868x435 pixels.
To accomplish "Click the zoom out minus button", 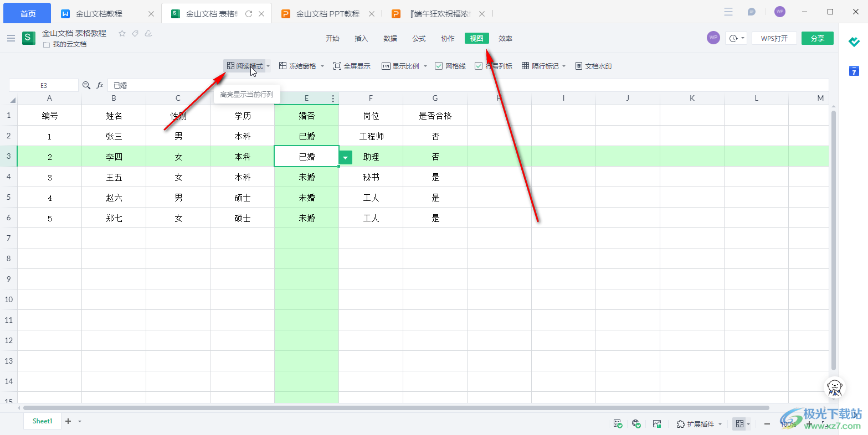I will coord(767,424).
